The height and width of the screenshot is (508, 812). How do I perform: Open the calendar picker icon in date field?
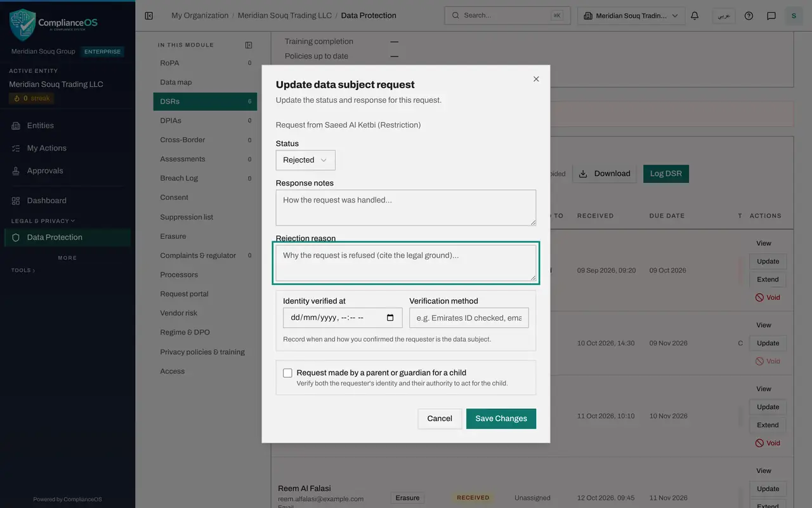390,317
